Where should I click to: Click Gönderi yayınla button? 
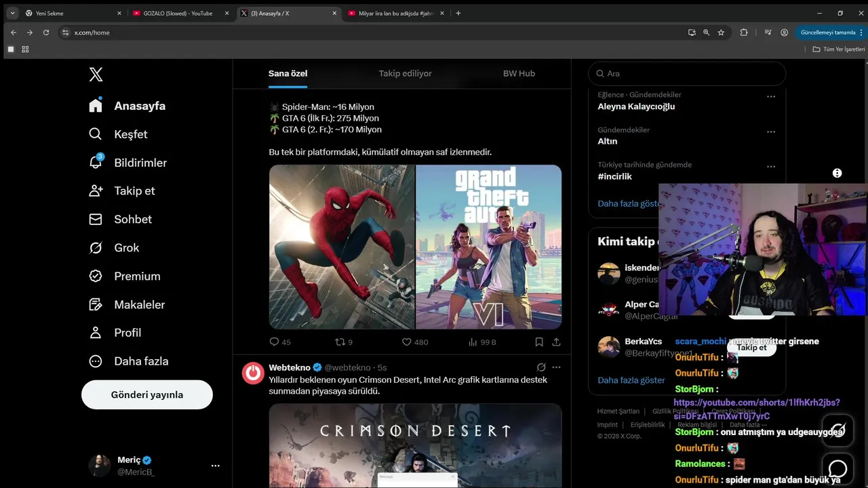(x=147, y=394)
